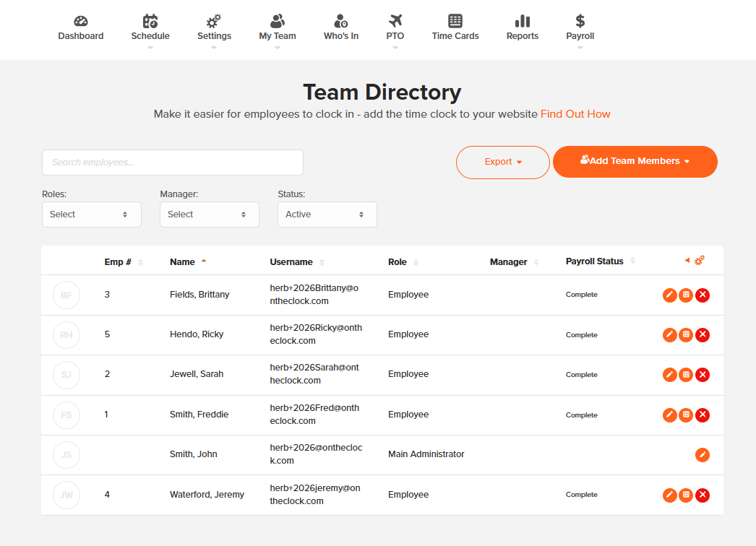Open time card icon for Fields, Brittany
The height and width of the screenshot is (546, 756).
click(686, 295)
